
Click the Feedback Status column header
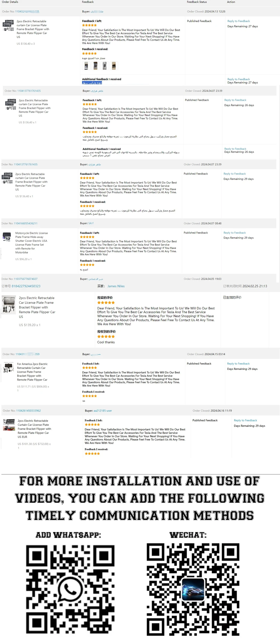pyautogui.click(x=197, y=2)
